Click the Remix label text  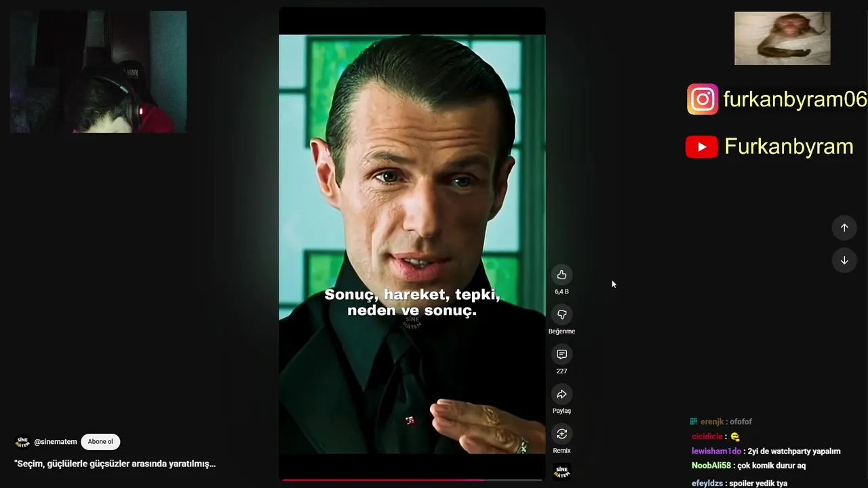coord(561,451)
